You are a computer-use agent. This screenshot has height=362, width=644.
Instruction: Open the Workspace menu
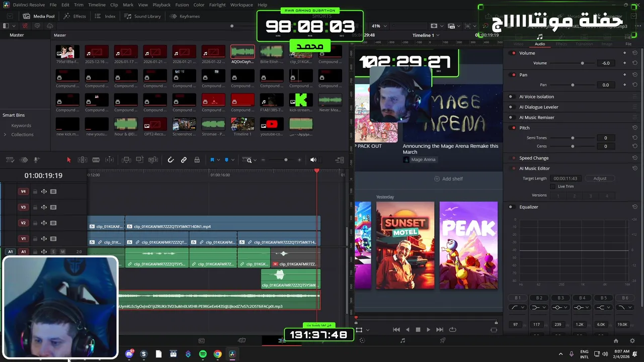242,5
